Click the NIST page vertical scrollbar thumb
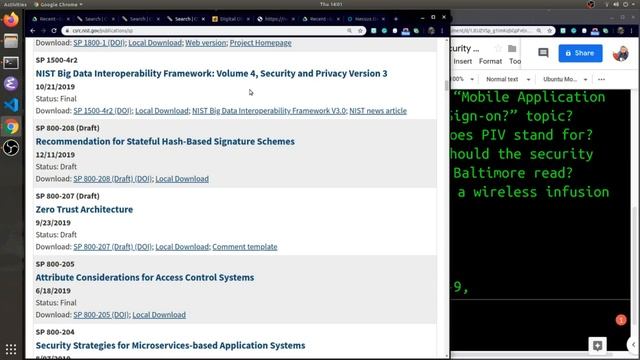Viewport: 640px width, 360px height. [x=447, y=85]
